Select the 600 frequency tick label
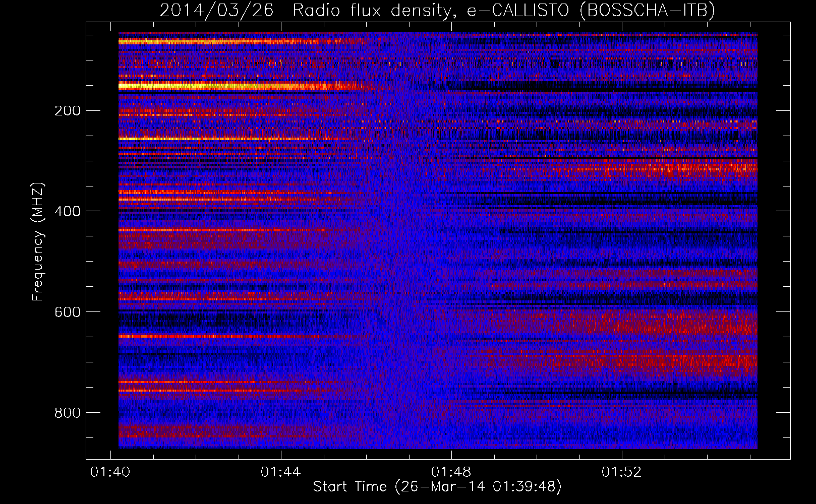Screen dimensions: 816x504 [x=68, y=312]
